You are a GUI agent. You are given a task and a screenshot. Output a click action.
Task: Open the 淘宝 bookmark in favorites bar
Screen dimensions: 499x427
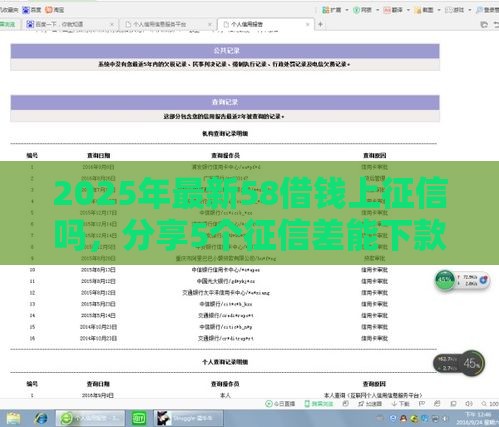[55, 10]
